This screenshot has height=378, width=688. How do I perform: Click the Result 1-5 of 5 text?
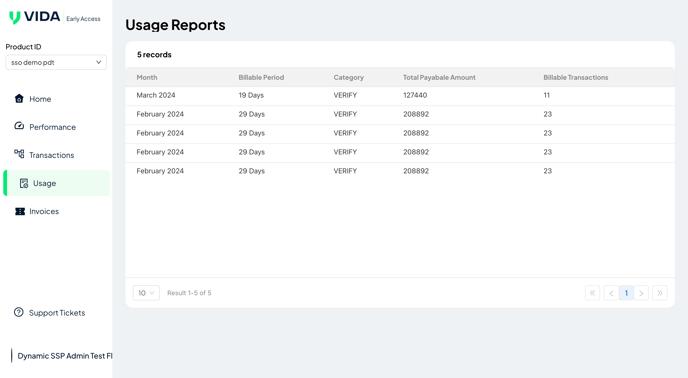pyautogui.click(x=189, y=293)
